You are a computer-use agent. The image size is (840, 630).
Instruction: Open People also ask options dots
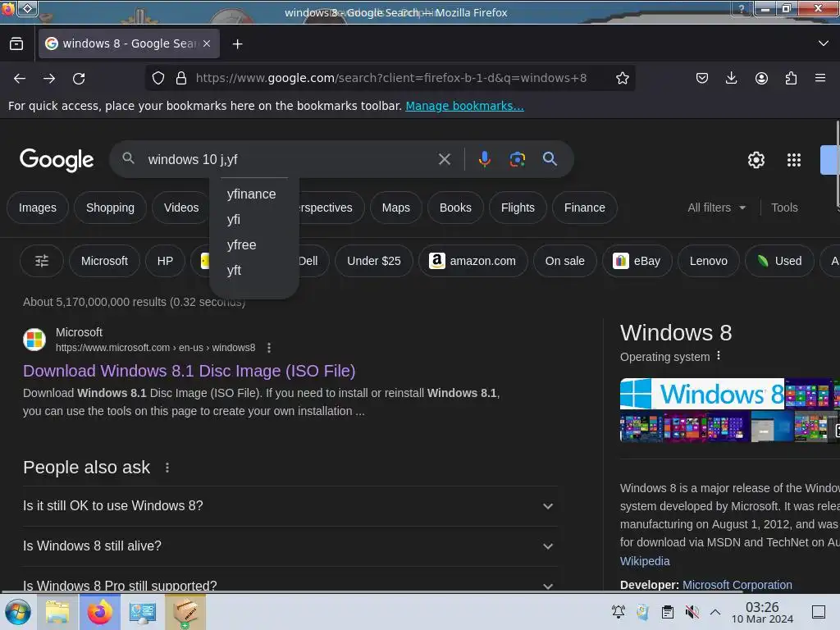pyautogui.click(x=167, y=468)
